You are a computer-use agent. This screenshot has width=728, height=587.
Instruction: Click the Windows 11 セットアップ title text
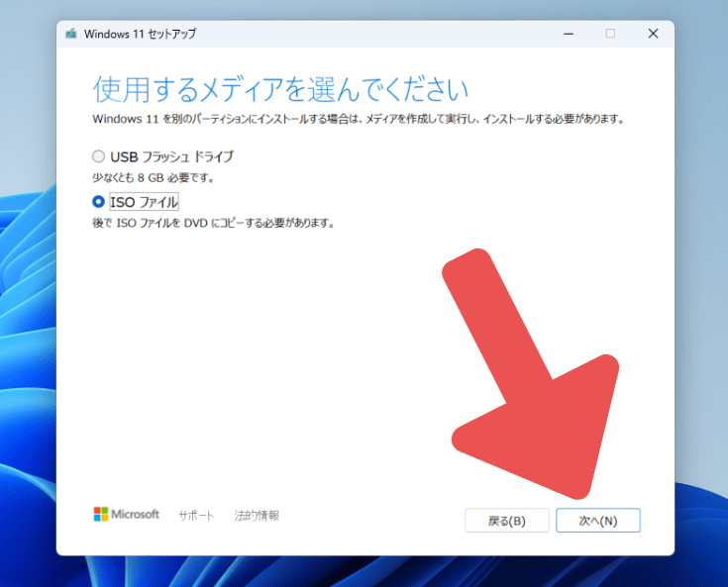(x=141, y=34)
